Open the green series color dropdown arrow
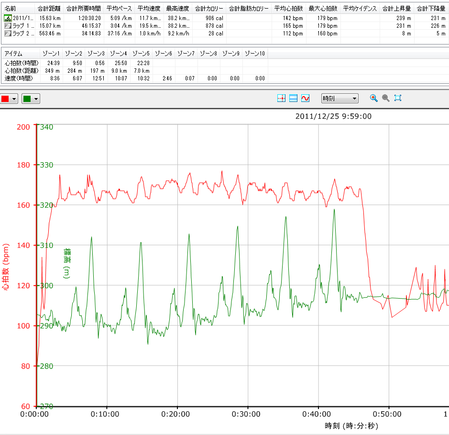 [36, 99]
